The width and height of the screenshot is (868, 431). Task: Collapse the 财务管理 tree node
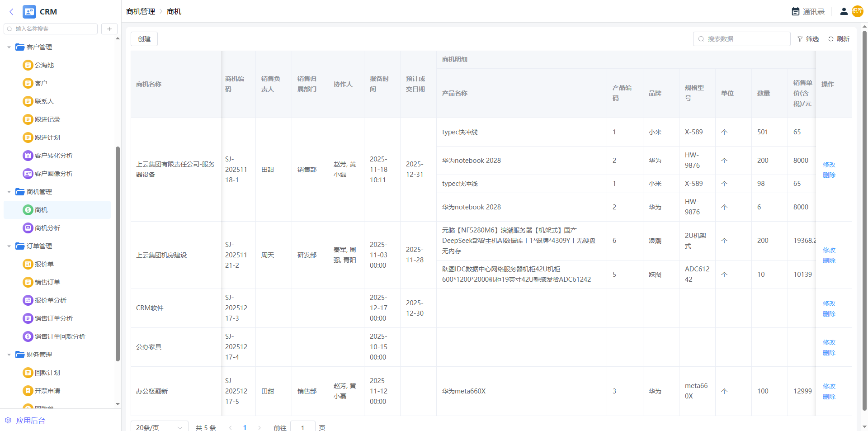pyautogui.click(x=9, y=355)
